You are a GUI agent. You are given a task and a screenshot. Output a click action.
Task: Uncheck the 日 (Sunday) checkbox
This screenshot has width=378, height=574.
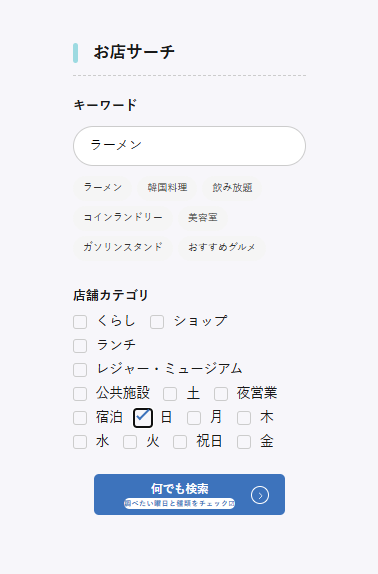pos(143,418)
